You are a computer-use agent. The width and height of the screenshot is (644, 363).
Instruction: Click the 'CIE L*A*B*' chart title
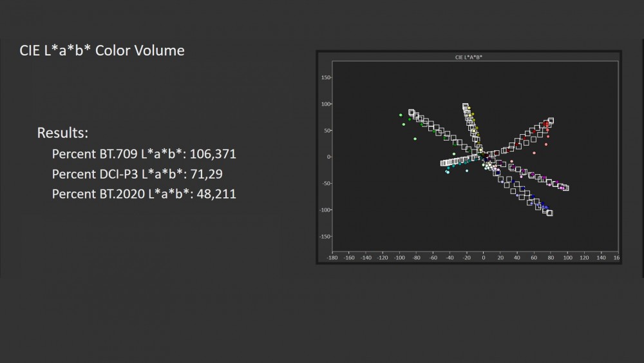point(469,57)
